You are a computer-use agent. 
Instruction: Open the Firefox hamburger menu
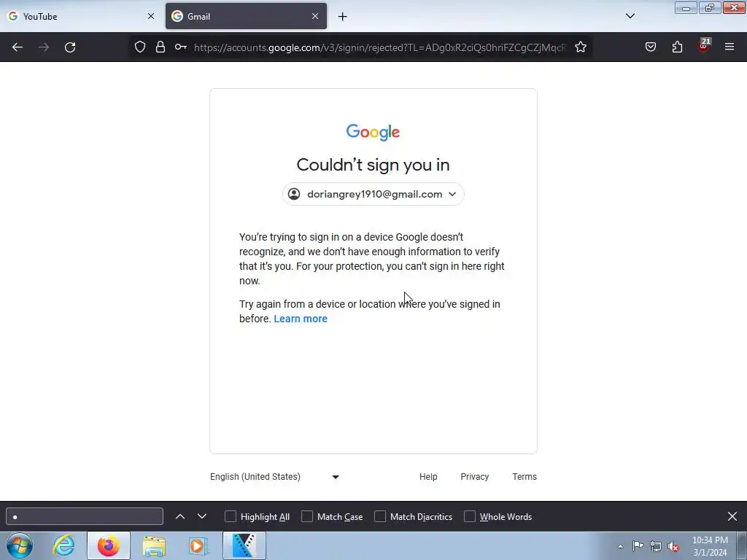coord(729,47)
